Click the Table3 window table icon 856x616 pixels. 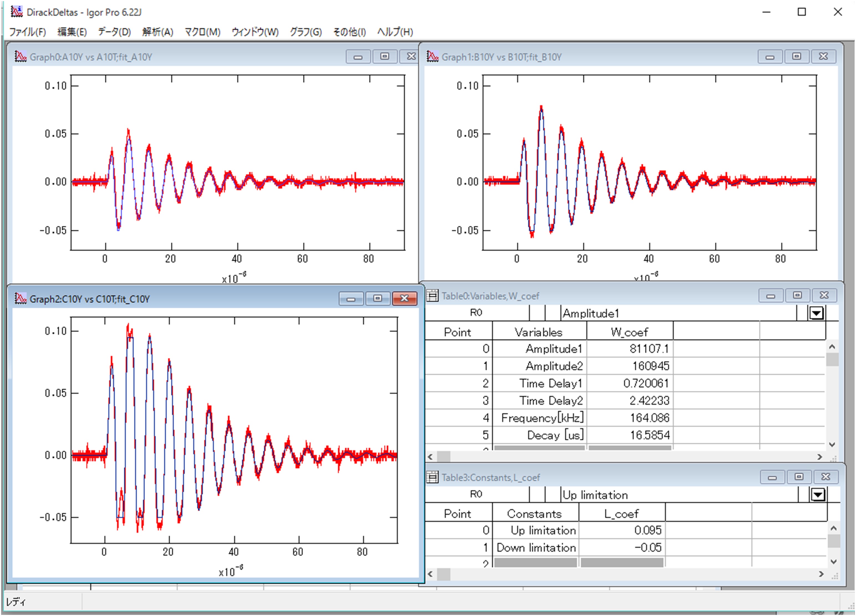click(432, 477)
